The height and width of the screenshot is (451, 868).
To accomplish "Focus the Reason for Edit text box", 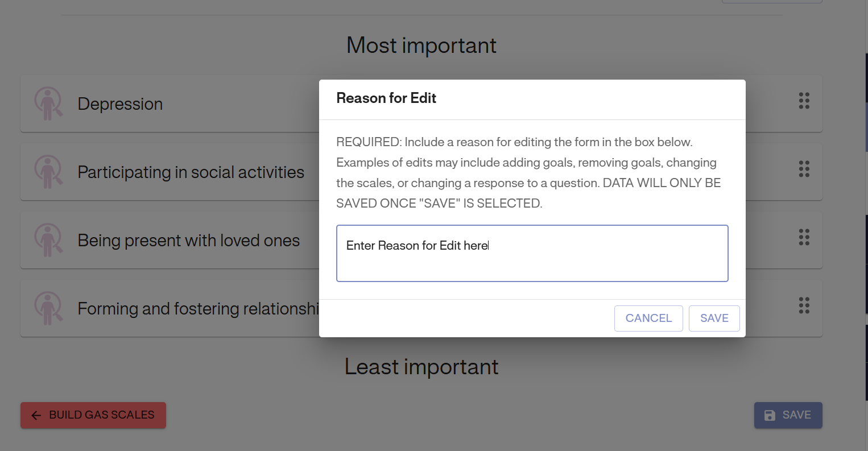I will 532,254.
